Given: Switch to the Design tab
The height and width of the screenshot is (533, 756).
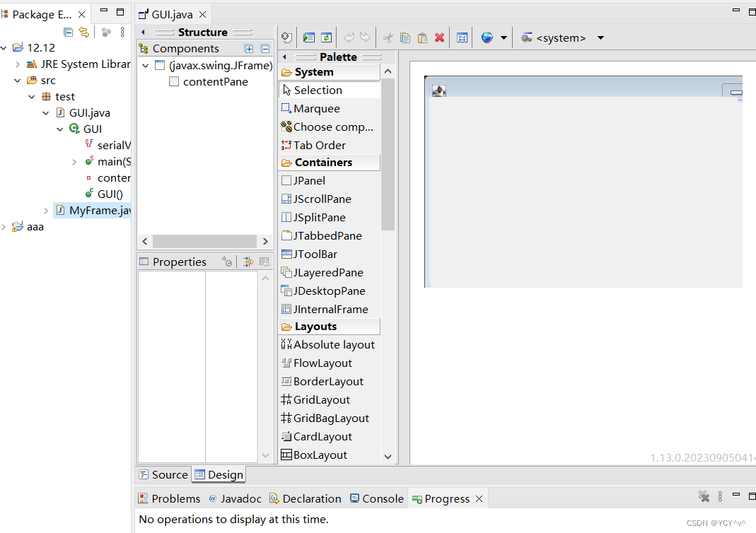Looking at the screenshot, I should click(x=219, y=475).
